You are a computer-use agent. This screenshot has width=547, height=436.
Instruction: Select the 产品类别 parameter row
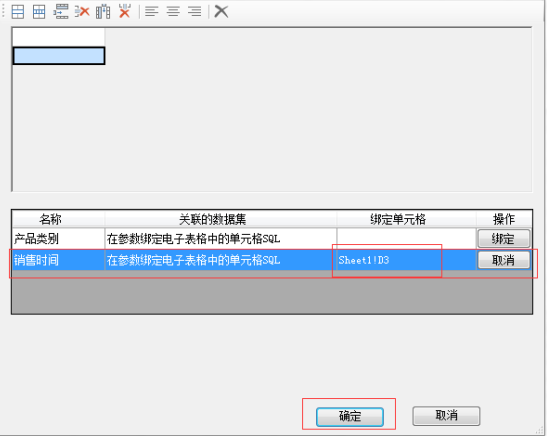point(272,239)
